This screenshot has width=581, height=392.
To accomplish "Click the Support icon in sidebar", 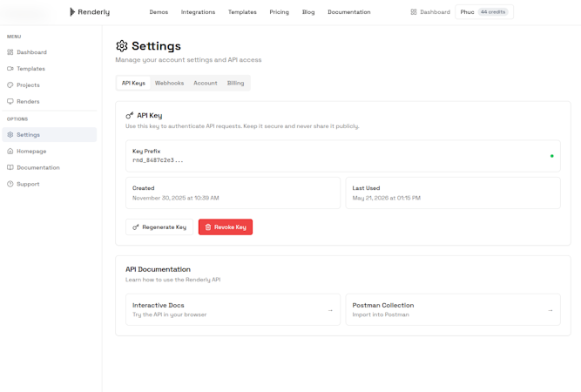I will coord(10,184).
